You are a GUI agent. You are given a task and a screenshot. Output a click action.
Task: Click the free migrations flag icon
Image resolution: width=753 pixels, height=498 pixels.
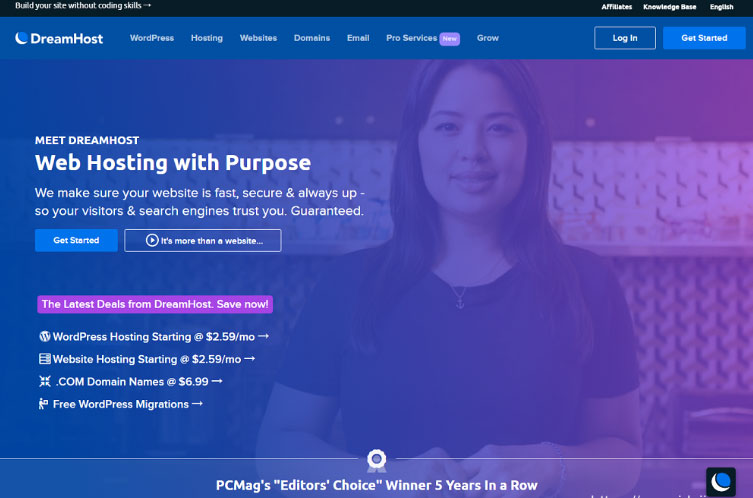[x=43, y=404]
